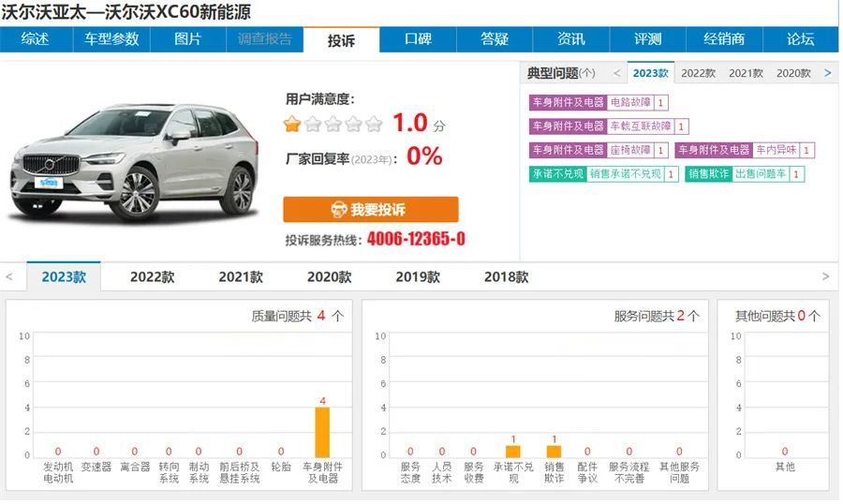Go to the 口碑 reviews tab
This screenshot has width=843, height=504.
tap(418, 39)
